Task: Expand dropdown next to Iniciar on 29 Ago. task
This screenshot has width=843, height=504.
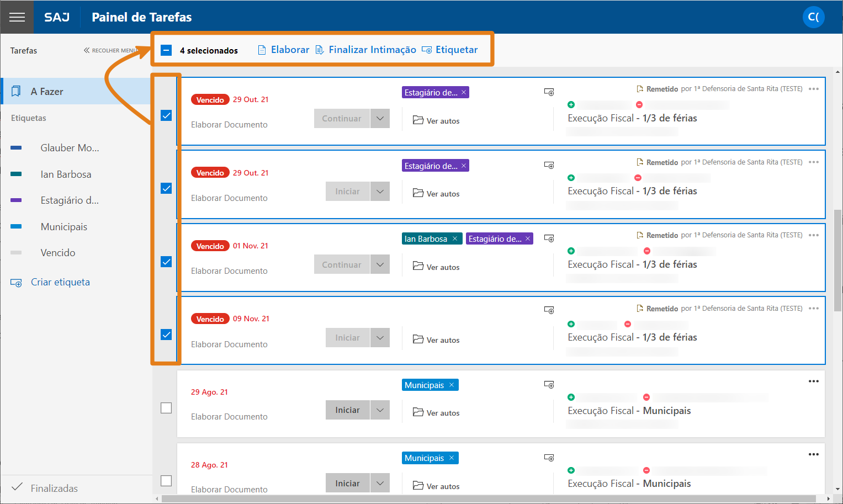Action: 380,410
